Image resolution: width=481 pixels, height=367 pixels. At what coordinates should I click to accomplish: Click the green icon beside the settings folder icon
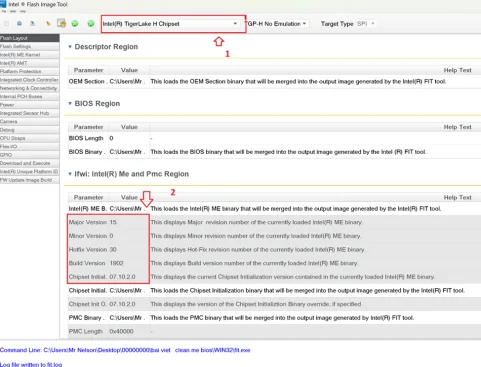(75, 23)
